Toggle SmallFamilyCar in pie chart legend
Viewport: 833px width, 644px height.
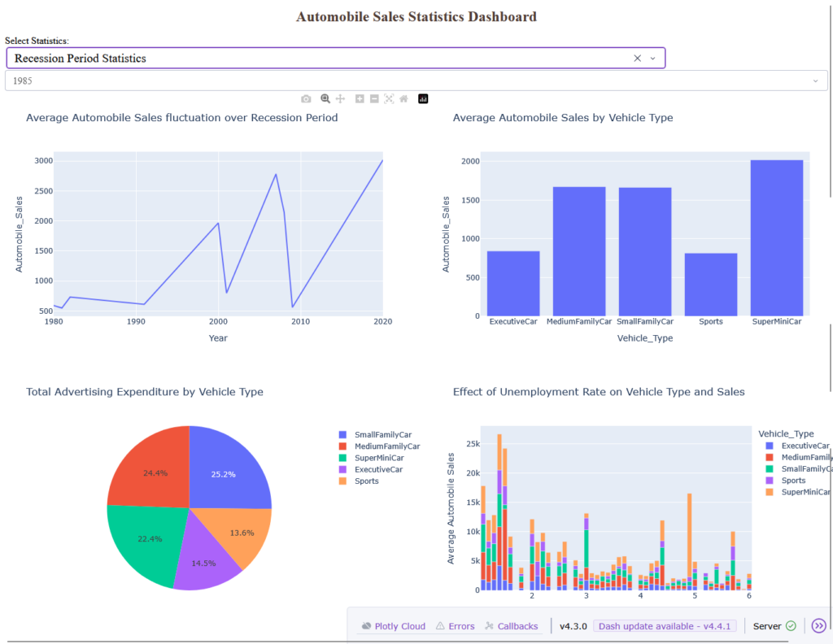(x=376, y=435)
